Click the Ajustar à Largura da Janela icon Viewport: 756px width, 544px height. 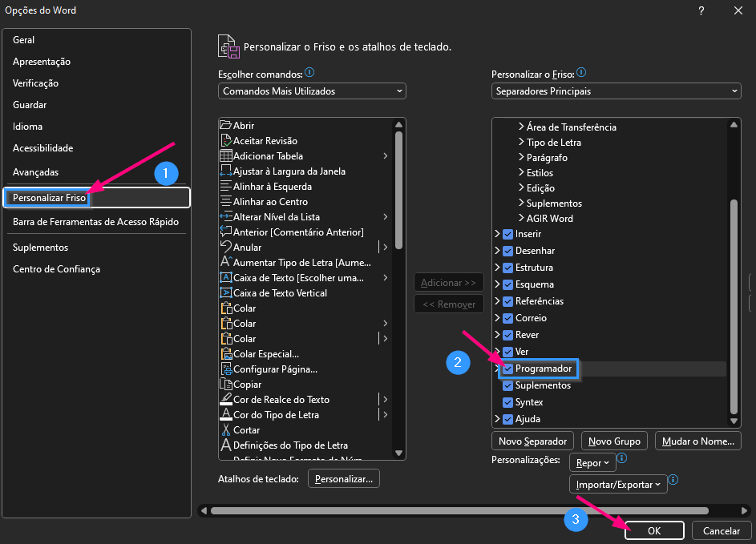[225, 171]
